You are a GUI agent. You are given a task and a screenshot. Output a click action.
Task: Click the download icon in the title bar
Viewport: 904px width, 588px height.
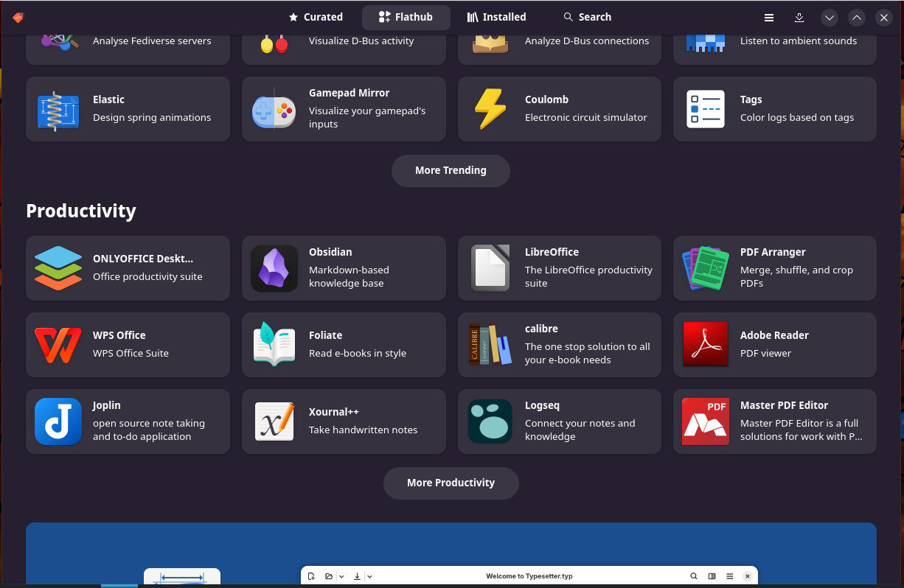point(799,17)
